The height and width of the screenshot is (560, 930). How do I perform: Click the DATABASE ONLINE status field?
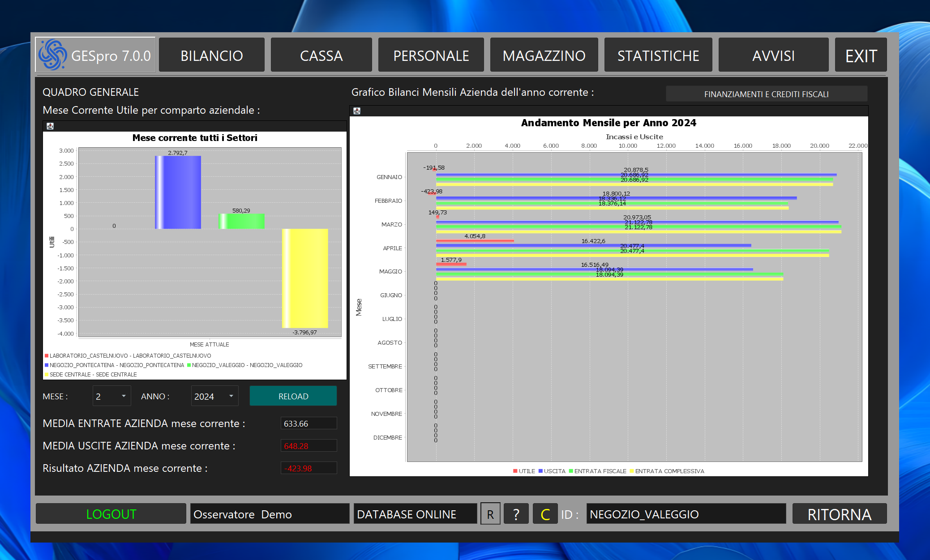[x=415, y=514]
